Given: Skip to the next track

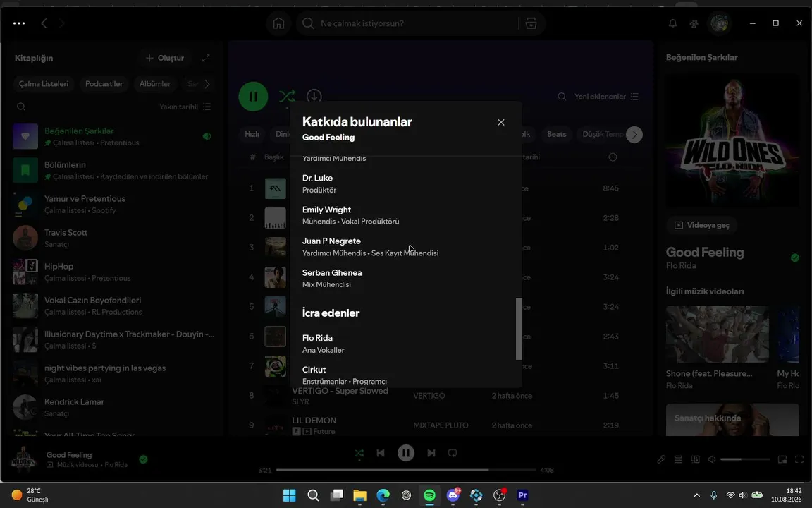Looking at the screenshot, I should [x=431, y=453].
